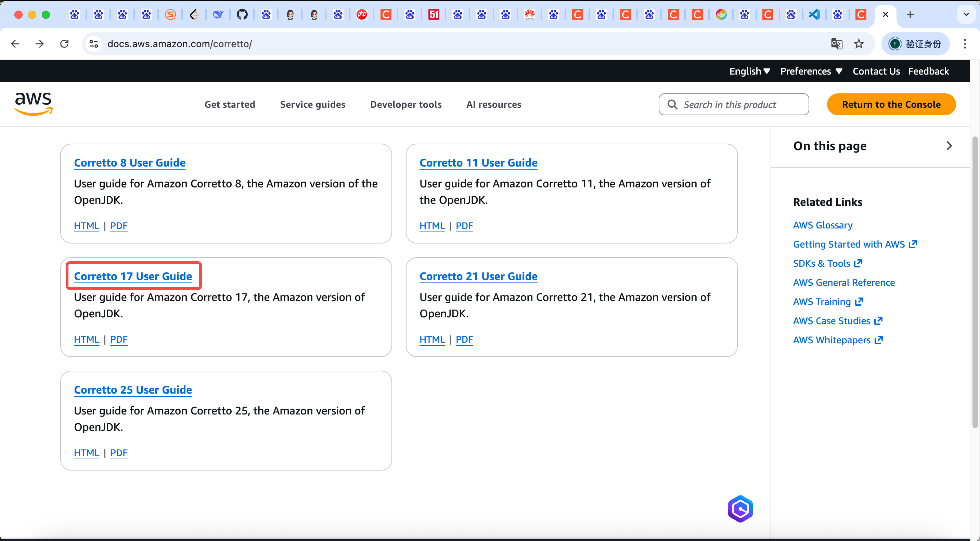Expand the On this page panel
This screenshot has height=541, width=980.
coord(949,146)
